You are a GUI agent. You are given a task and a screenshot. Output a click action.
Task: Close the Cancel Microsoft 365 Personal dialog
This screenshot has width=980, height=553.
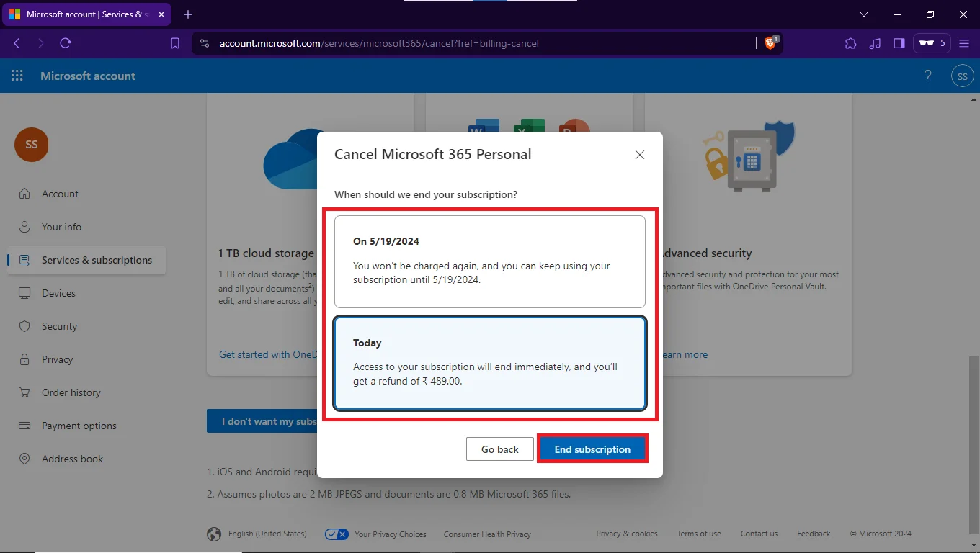[639, 155]
